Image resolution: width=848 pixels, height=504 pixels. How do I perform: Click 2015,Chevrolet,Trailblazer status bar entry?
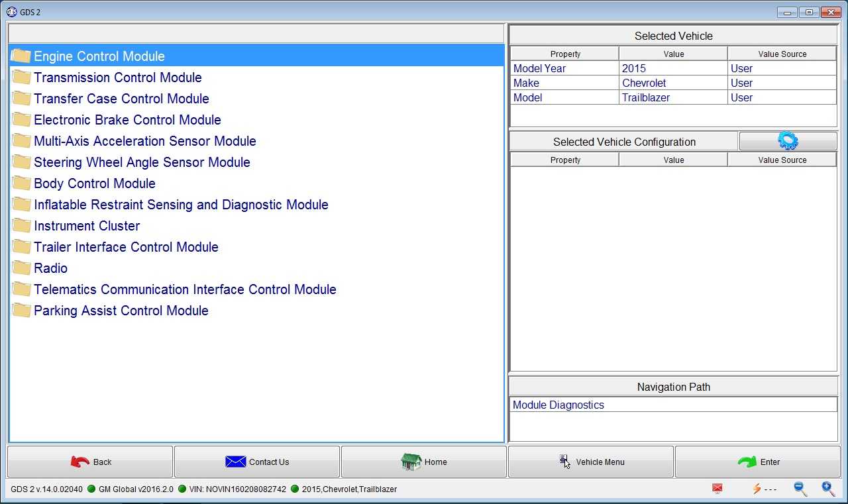[349, 489]
